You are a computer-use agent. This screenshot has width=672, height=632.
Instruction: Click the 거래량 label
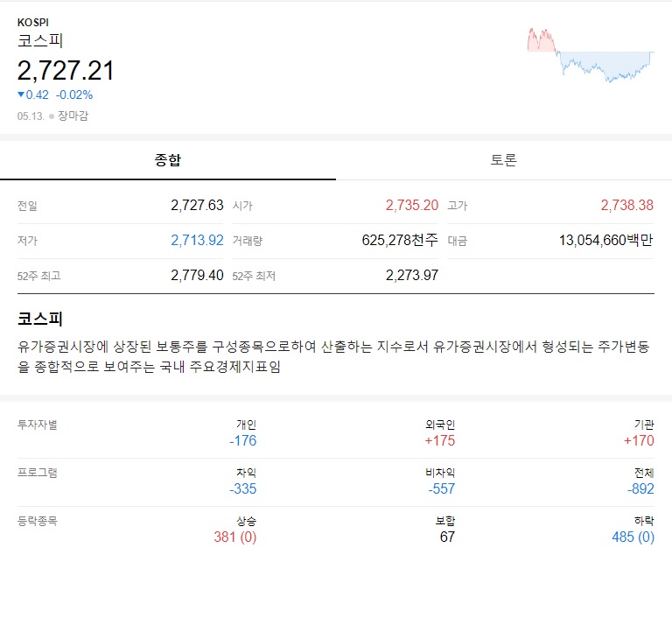coord(248,241)
